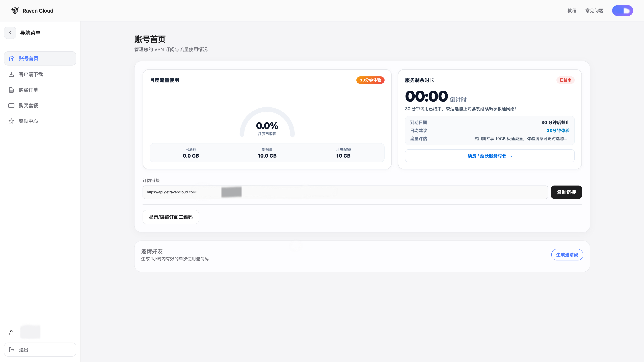The image size is (644, 362).
Task: Go to 购买订单 page
Action: pos(40,90)
